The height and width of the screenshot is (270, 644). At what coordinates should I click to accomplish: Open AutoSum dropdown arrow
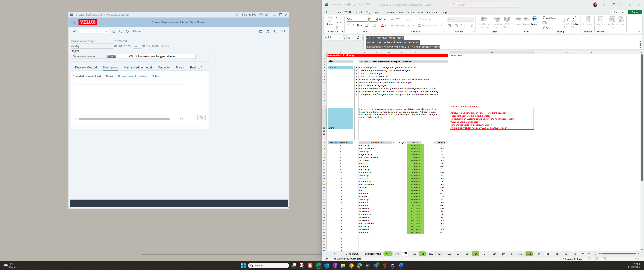coord(560,18)
